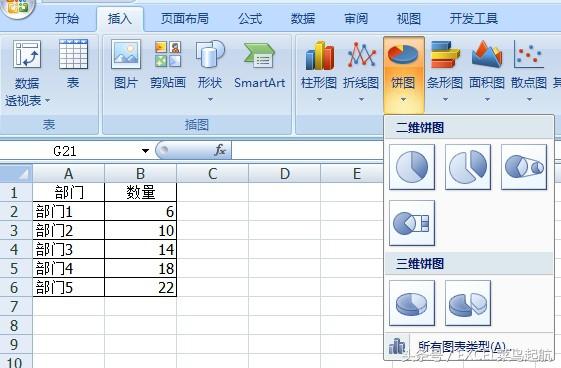
Task: Choose the 3-D pie chart
Action: [412, 303]
